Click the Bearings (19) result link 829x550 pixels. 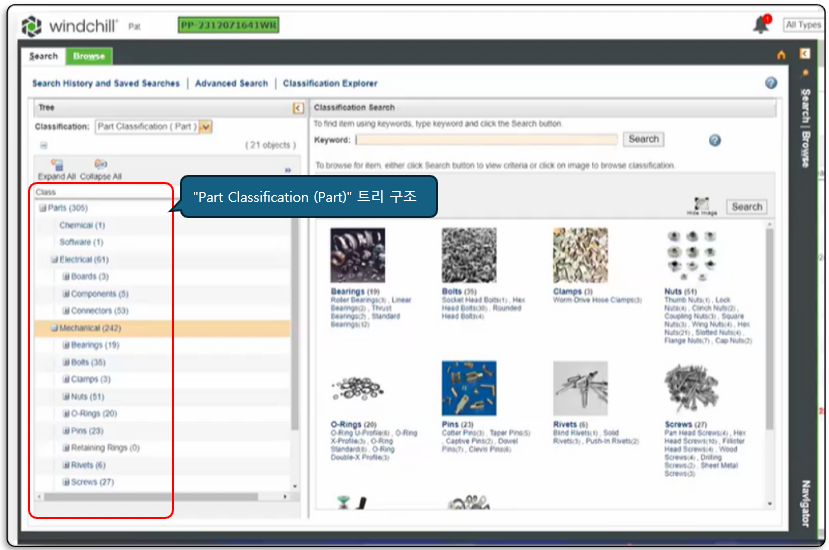click(x=355, y=292)
